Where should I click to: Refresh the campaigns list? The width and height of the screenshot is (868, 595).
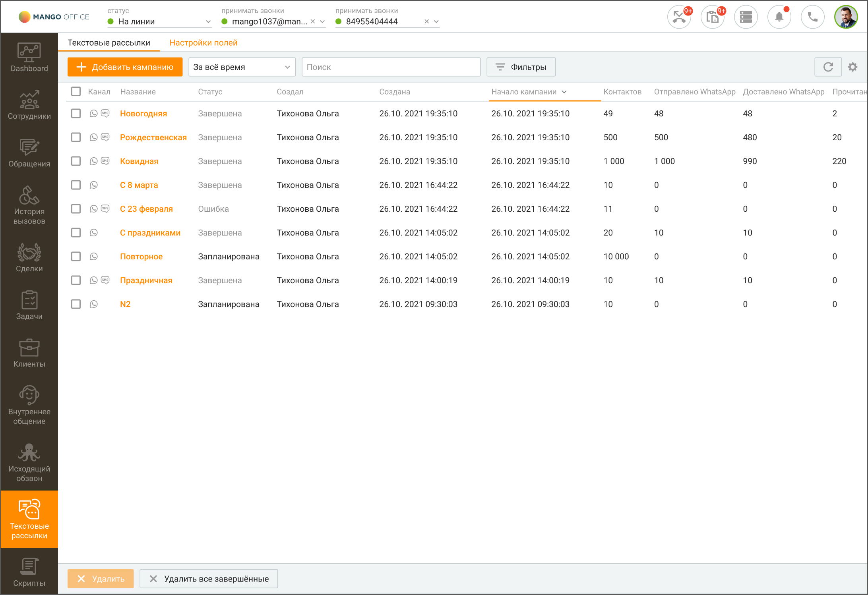coord(828,67)
